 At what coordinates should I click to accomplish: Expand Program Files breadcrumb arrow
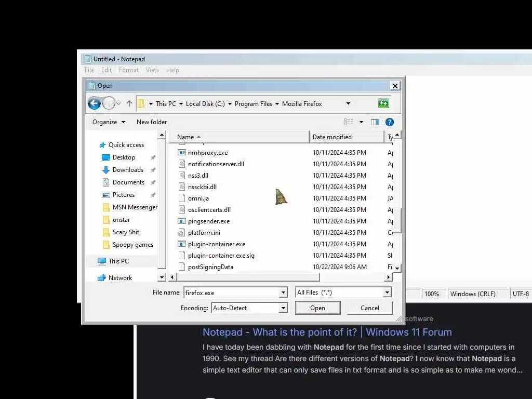[x=277, y=104]
